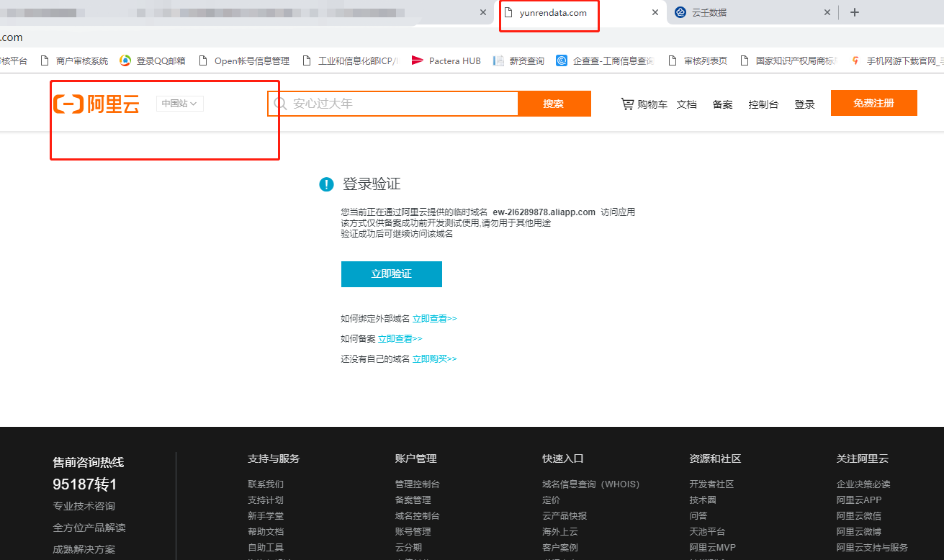Open the 国家知识产权局商标 bookmark
Screen dimensions: 944x560
click(788, 61)
